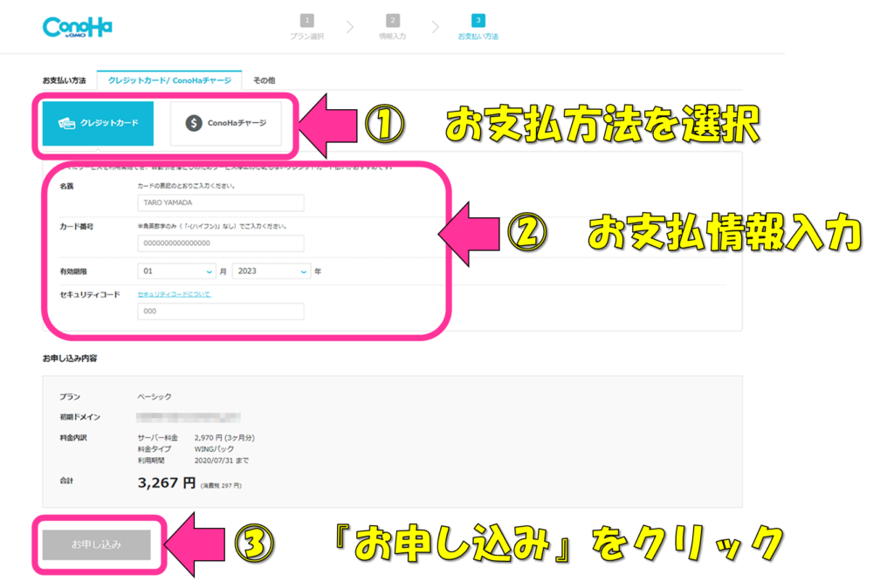894x588 pixels.
Task: Open the クレジットカード/ ConoHaチャージ tab
Action: coord(169,80)
